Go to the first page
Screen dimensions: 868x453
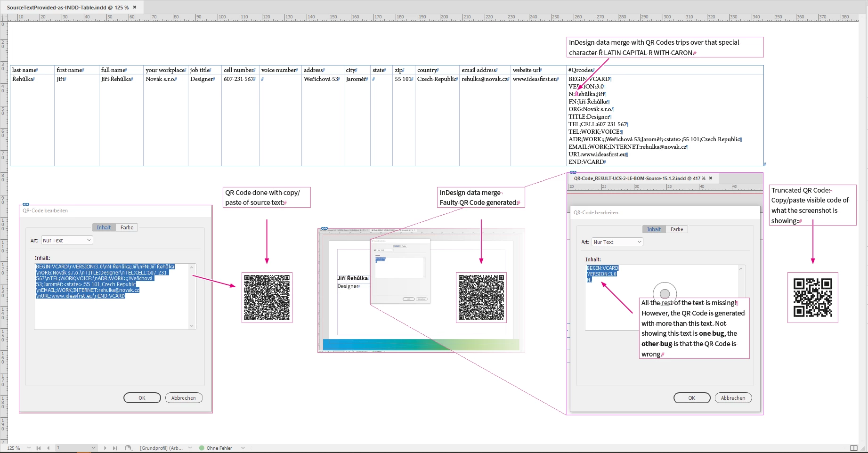[39, 448]
